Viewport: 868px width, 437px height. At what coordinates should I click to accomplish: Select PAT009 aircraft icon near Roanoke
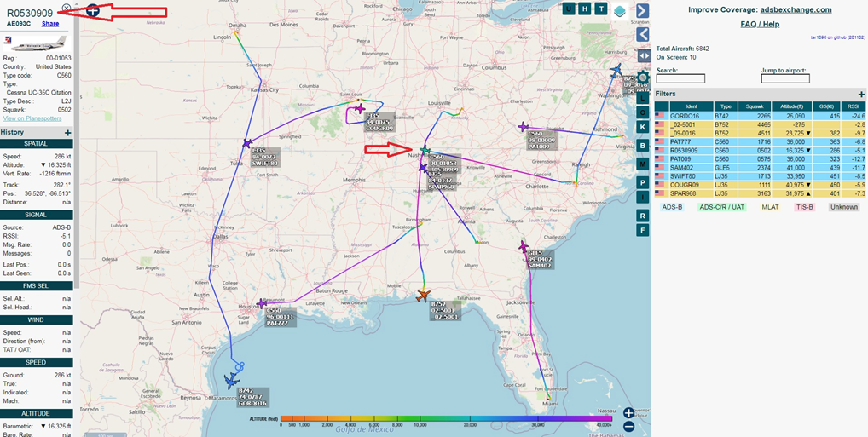coord(524,127)
